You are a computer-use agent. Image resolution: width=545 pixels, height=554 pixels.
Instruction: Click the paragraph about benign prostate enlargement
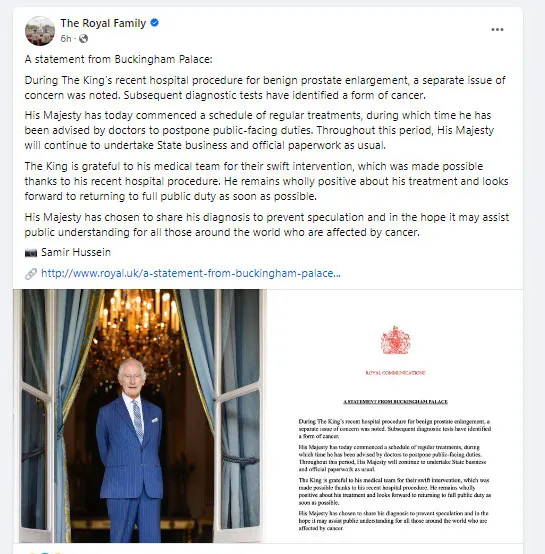click(265, 88)
